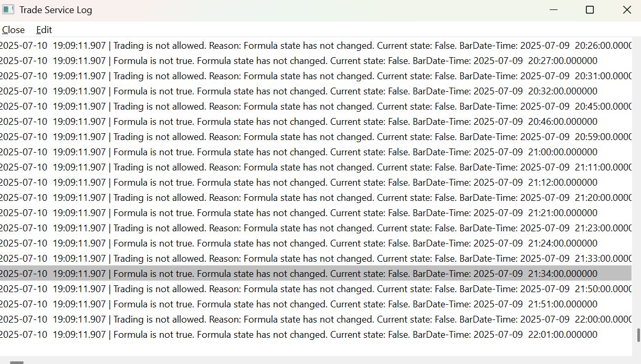Select the log row with bar time 21:50:00
Screen dimensions: 641x364
coord(315,289)
